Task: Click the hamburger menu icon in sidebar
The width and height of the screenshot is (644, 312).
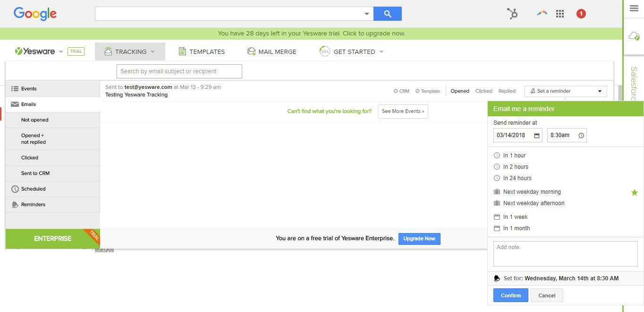Action: coord(634,9)
